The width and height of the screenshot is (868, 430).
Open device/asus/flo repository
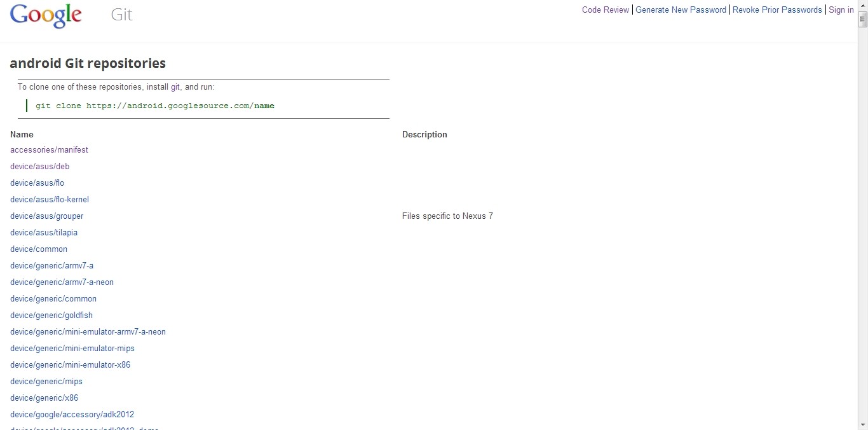pos(37,183)
